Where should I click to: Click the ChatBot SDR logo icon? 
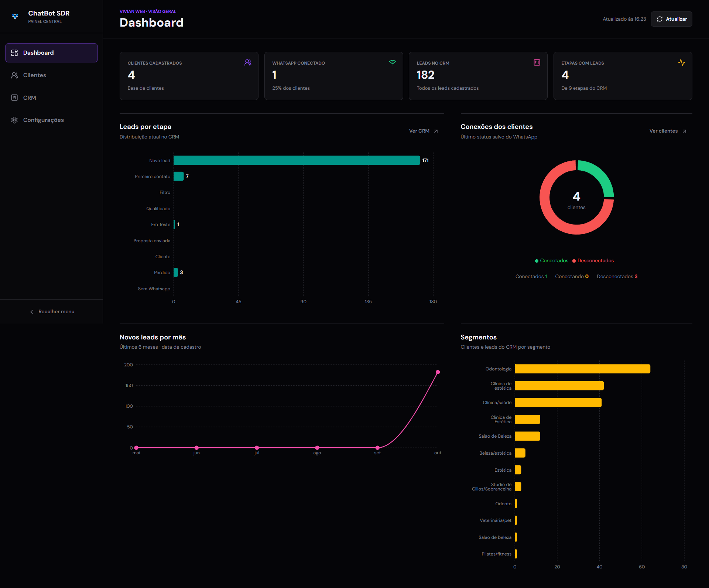15,17
